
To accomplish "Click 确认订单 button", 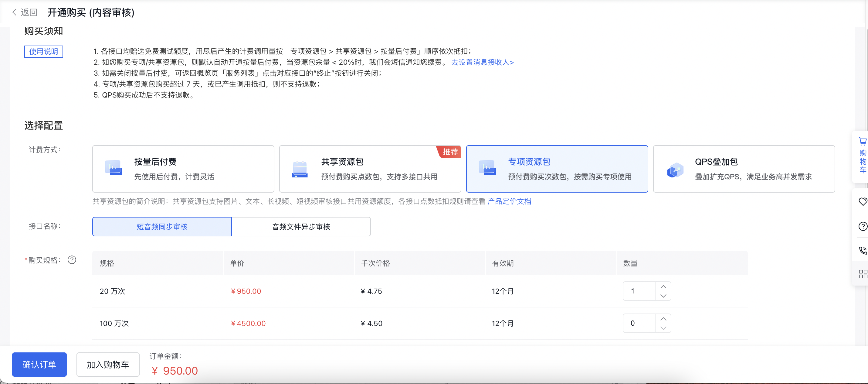I will pyautogui.click(x=39, y=365).
